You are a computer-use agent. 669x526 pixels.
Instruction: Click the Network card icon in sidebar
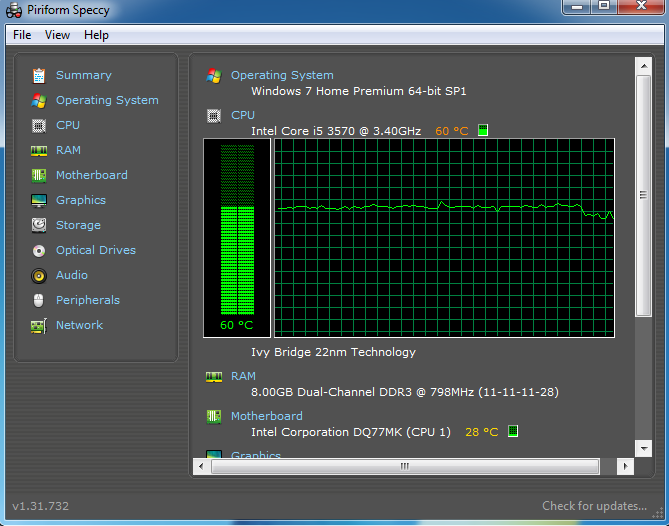click(39, 326)
